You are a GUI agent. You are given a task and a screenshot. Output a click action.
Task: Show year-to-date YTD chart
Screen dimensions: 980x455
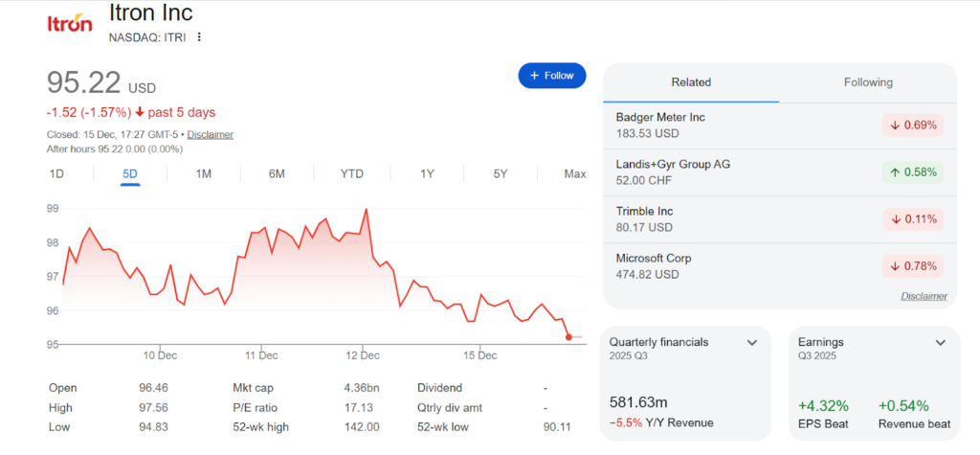pyautogui.click(x=352, y=173)
